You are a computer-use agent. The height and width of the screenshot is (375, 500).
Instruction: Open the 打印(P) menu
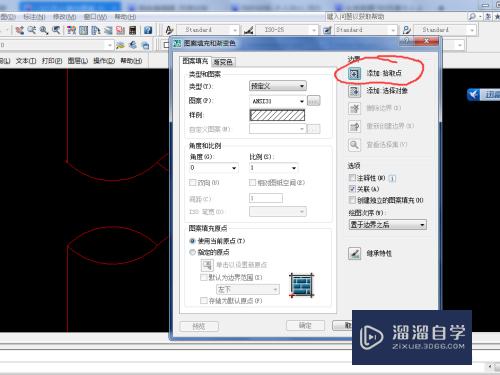click(52, 61)
